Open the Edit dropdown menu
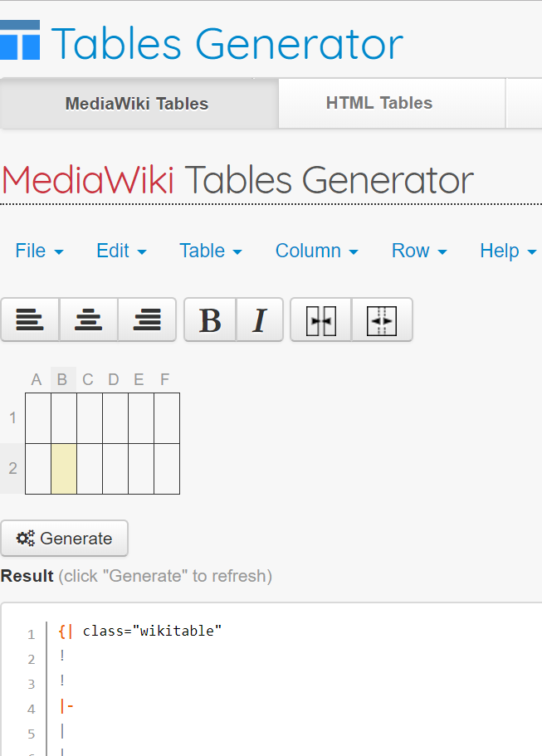This screenshot has height=756, width=542. (x=121, y=251)
